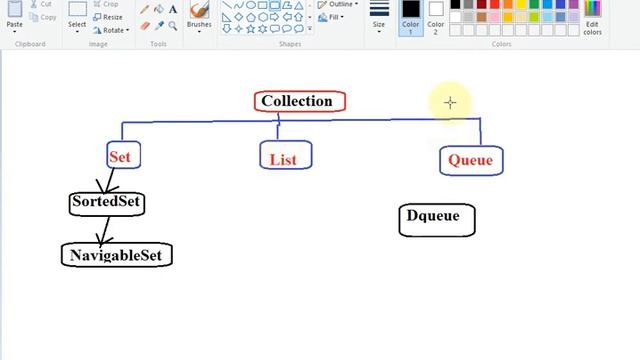Activate the Color 2 background selector
Viewport: 640px width, 360px height.
click(436, 18)
